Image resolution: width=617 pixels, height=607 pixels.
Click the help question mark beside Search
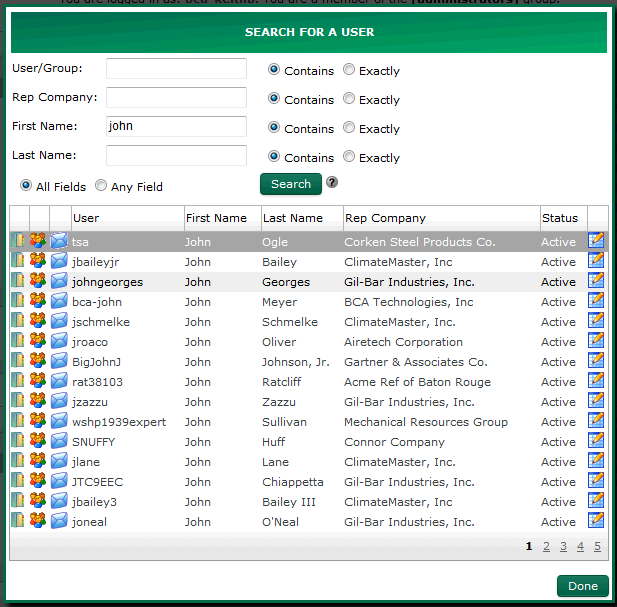[332, 183]
